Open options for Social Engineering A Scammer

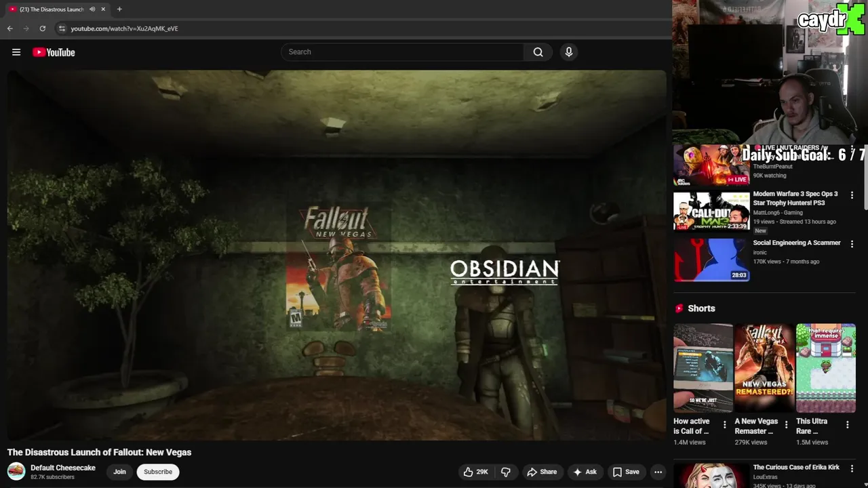tap(852, 244)
